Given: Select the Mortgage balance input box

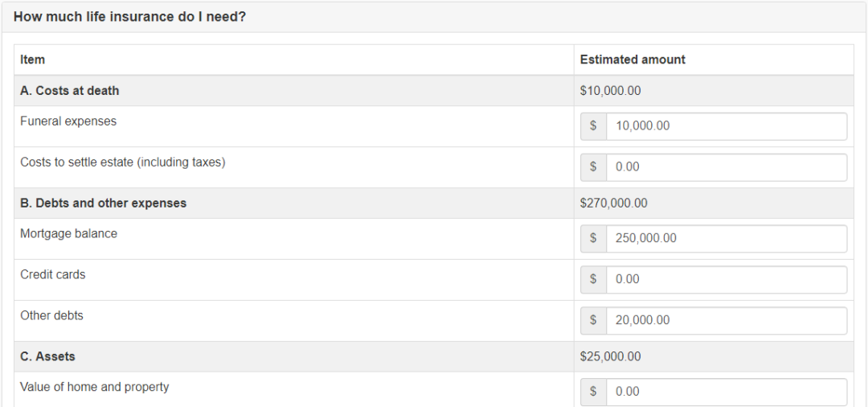Looking at the screenshot, I should [727, 239].
